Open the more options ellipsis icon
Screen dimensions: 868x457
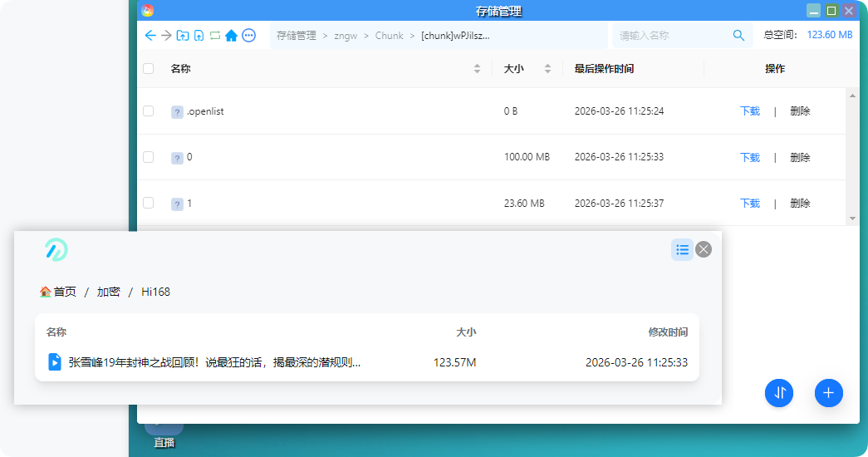tap(248, 36)
